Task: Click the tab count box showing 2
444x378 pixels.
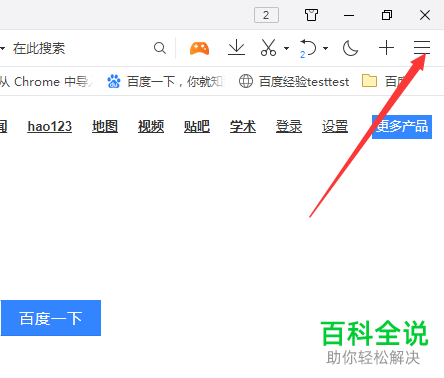Action: [266, 15]
